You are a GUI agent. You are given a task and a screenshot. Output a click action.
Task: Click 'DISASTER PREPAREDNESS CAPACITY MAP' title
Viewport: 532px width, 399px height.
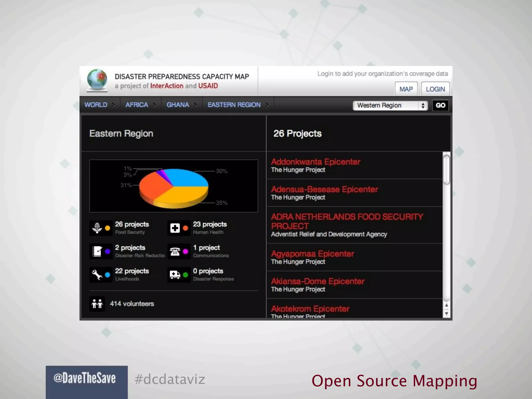[182, 77]
